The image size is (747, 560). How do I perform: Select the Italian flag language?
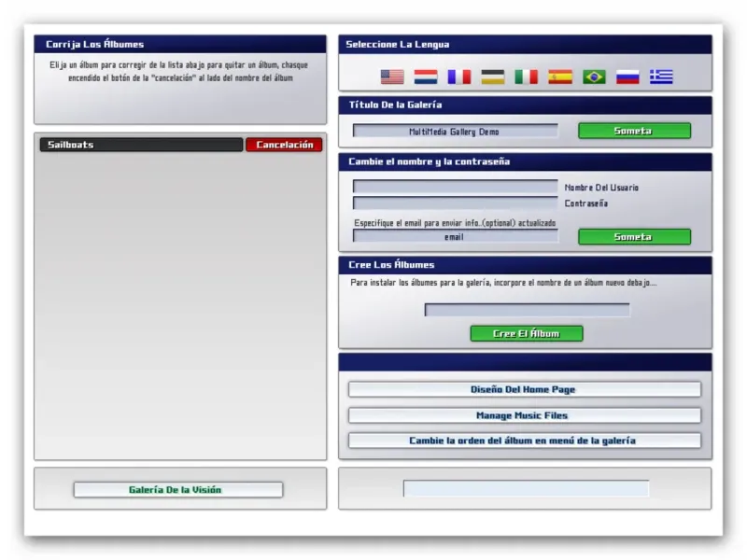coord(527,77)
